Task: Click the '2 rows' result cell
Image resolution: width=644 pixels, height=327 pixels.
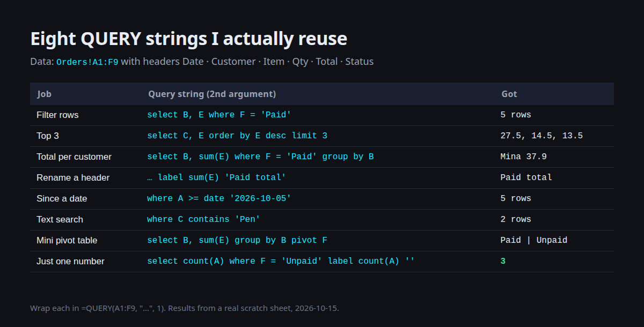Action: (516, 219)
